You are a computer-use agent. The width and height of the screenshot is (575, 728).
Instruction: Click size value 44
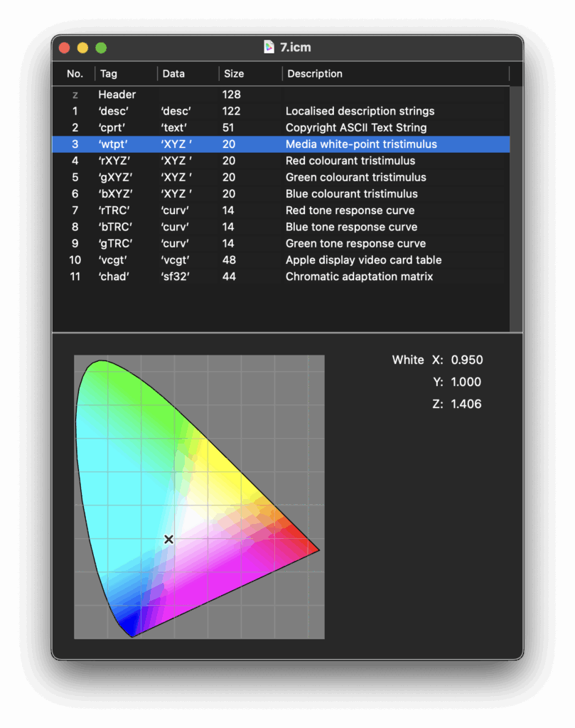(229, 277)
